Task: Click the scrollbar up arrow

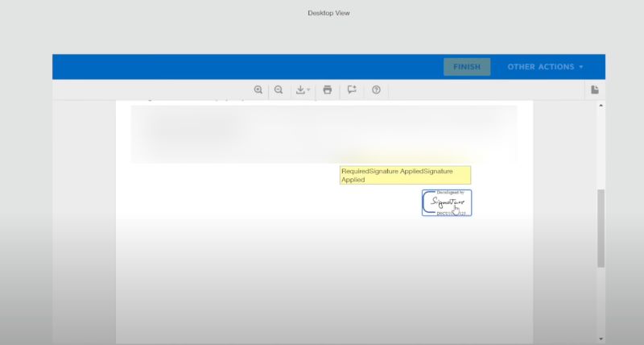Action: [x=601, y=106]
